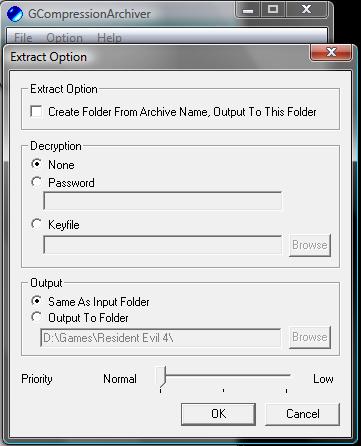The height and width of the screenshot is (446, 361).
Task: Open the Help menu
Action: (109, 38)
